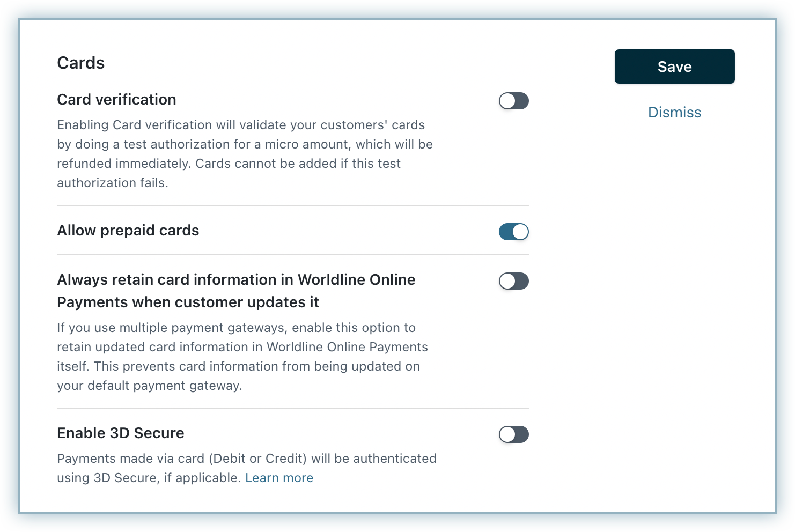Click the divider below Allow prepaid cards

tap(293, 255)
